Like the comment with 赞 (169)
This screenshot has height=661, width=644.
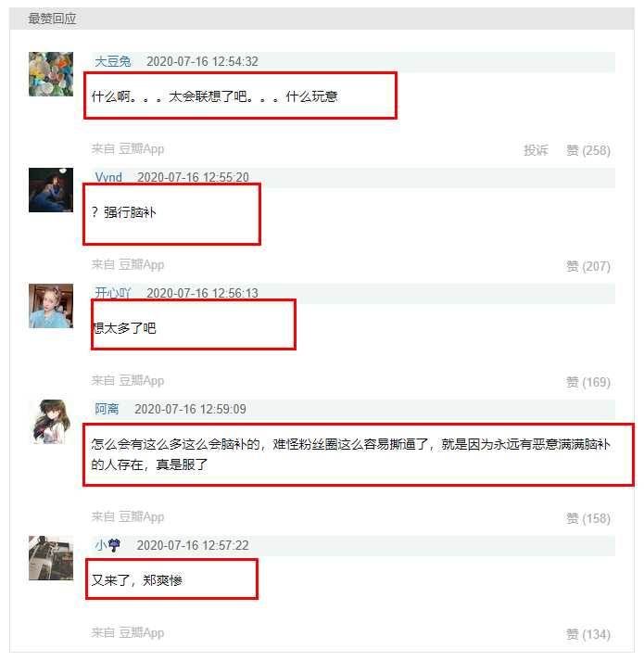point(588,382)
